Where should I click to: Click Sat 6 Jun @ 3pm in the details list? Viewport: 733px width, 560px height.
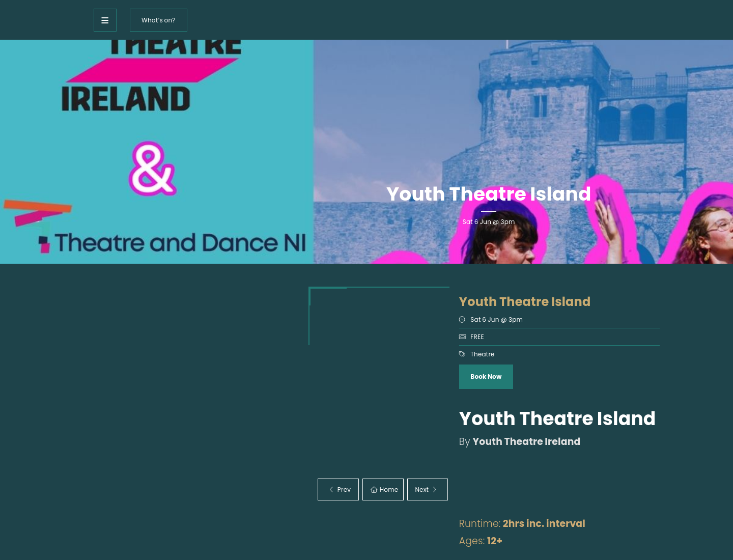(496, 320)
